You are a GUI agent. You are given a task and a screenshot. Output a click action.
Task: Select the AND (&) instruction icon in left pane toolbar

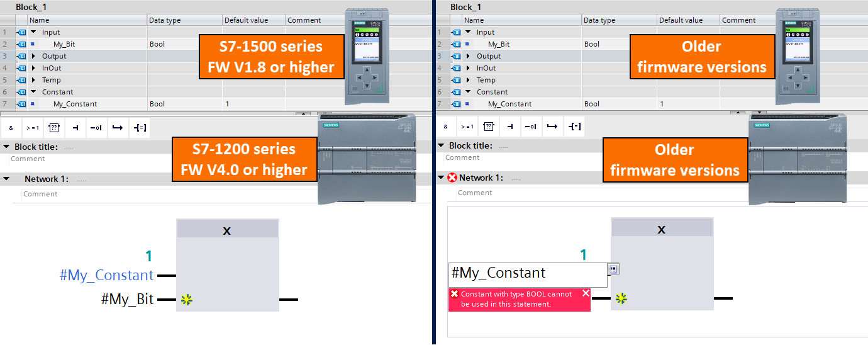11,127
